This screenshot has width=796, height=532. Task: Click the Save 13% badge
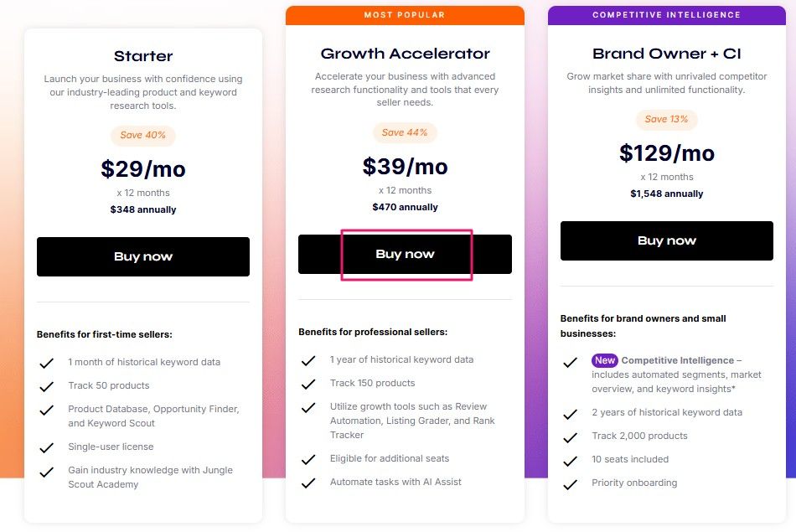[667, 119]
